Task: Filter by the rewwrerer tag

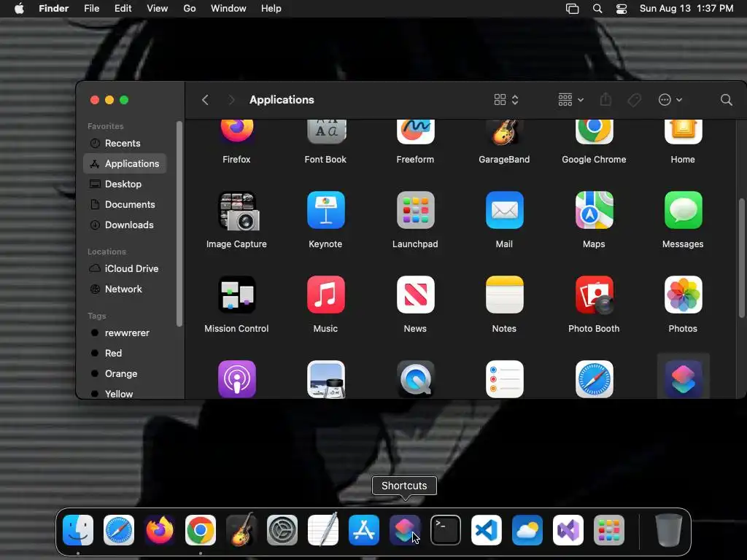Action: 125,332
